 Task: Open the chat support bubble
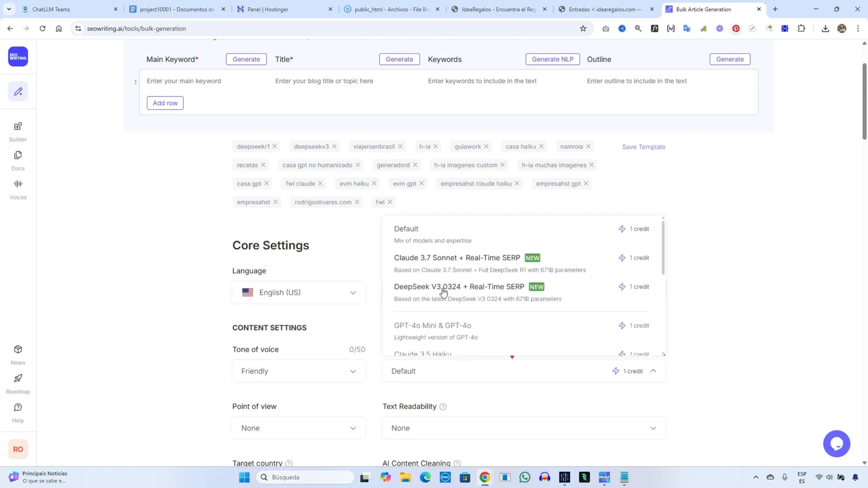pos(837,444)
